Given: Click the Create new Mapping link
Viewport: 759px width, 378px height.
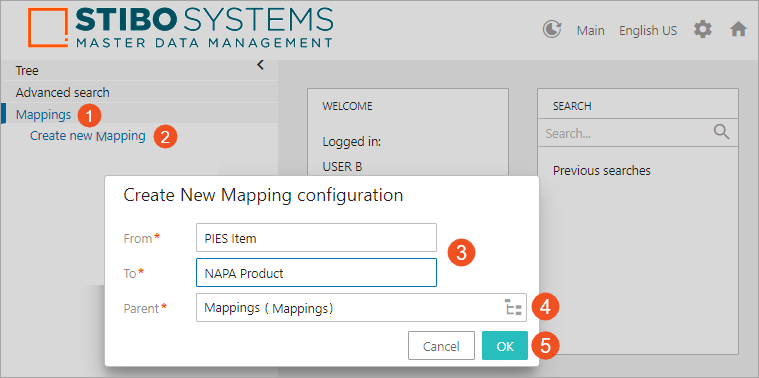Looking at the screenshot, I should pyautogui.click(x=88, y=136).
